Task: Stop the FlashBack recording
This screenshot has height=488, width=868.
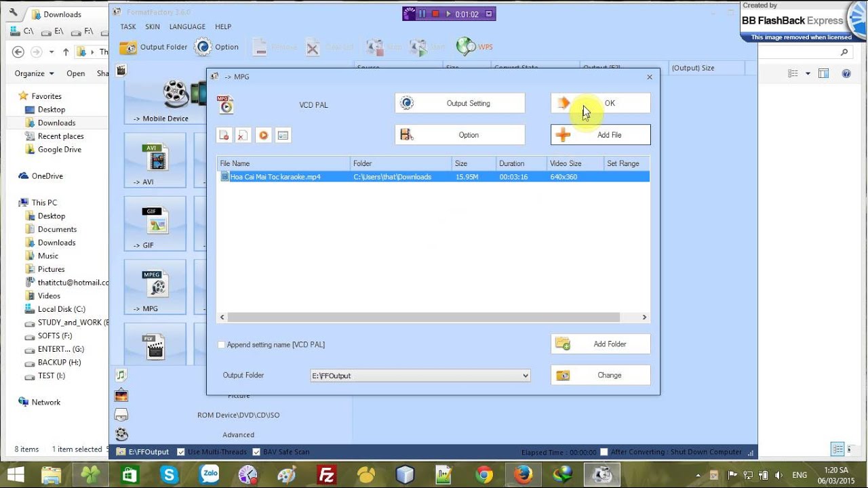Action: click(x=435, y=14)
